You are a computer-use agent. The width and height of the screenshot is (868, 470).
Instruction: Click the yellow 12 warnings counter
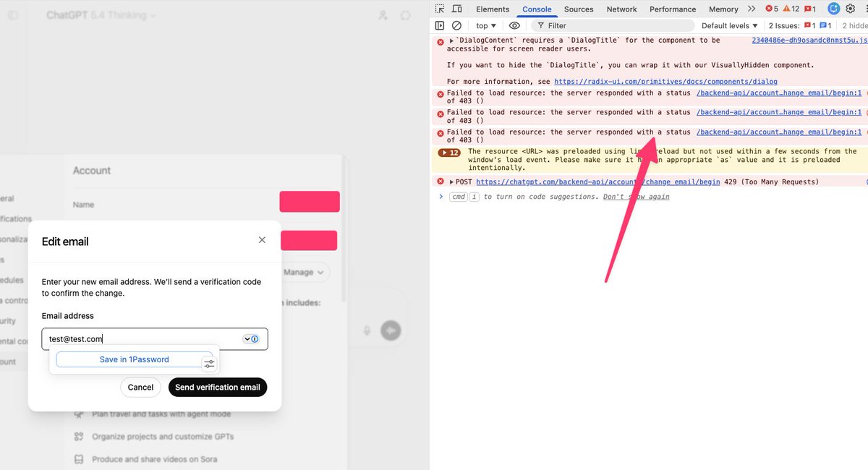(791, 9)
